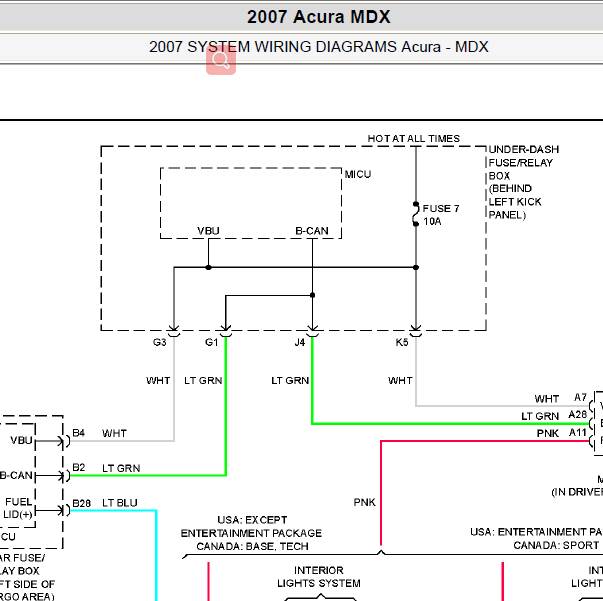Click "LT GRN" label below pin J4

coord(290,381)
